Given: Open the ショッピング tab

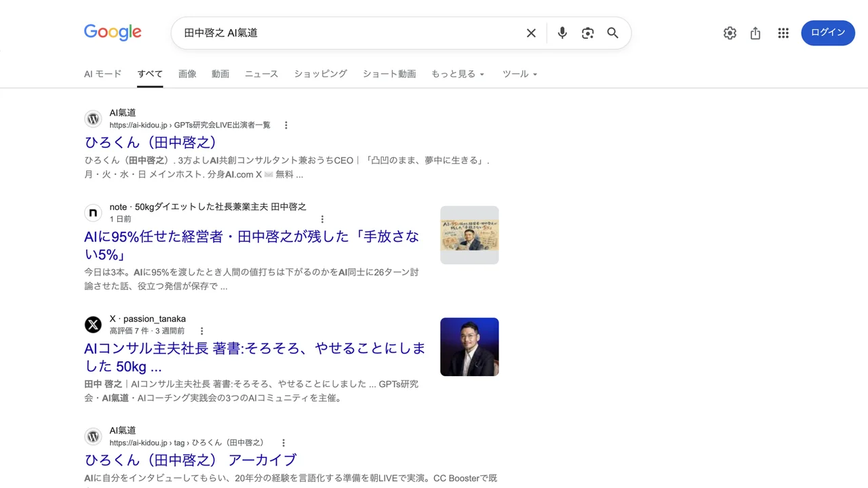Looking at the screenshot, I should click(x=321, y=74).
